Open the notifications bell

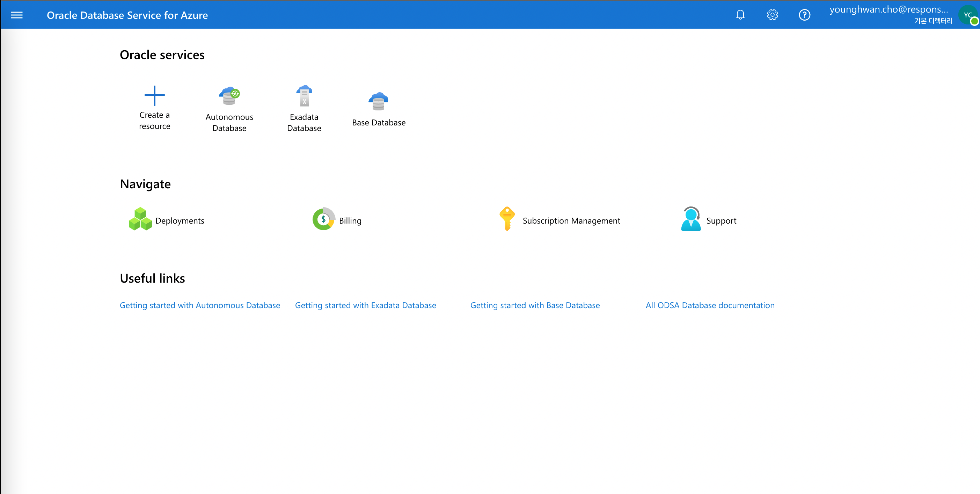[x=740, y=15]
